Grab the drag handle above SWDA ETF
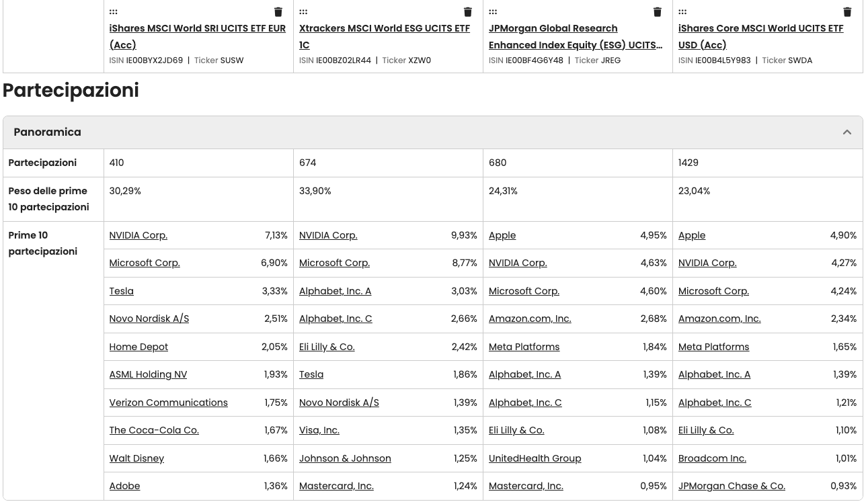Viewport: 866px width, 504px height. [682, 11]
